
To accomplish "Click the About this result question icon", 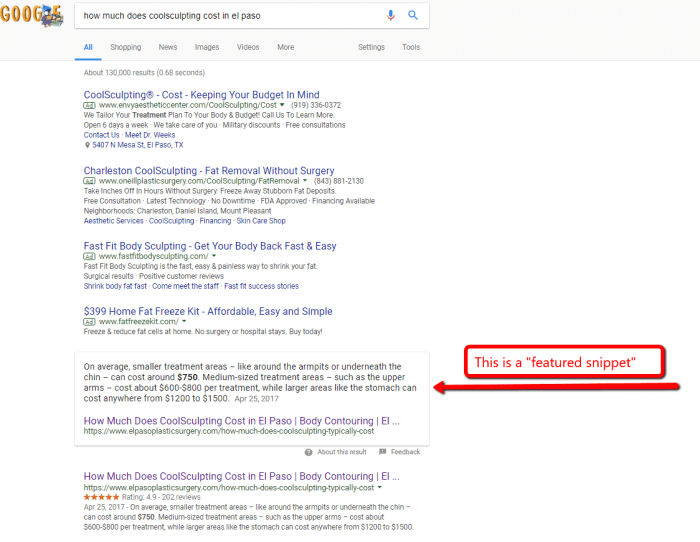I will pos(308,452).
